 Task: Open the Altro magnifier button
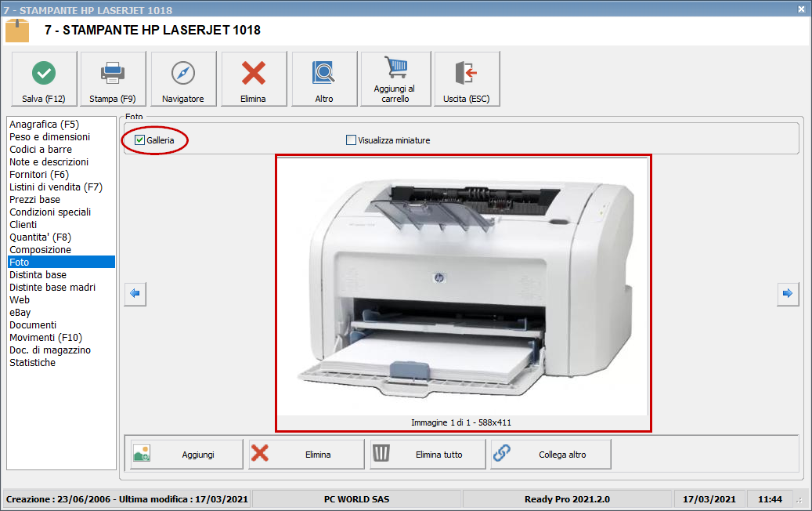324,79
